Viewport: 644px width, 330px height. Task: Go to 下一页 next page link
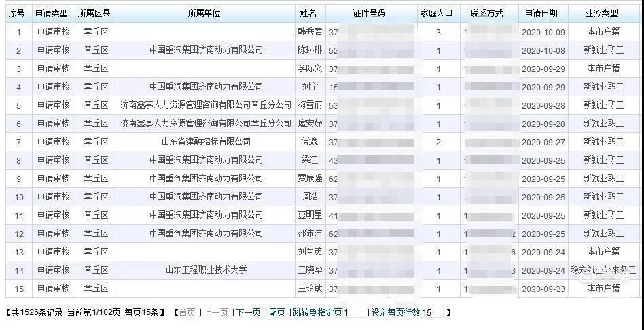tap(249, 313)
